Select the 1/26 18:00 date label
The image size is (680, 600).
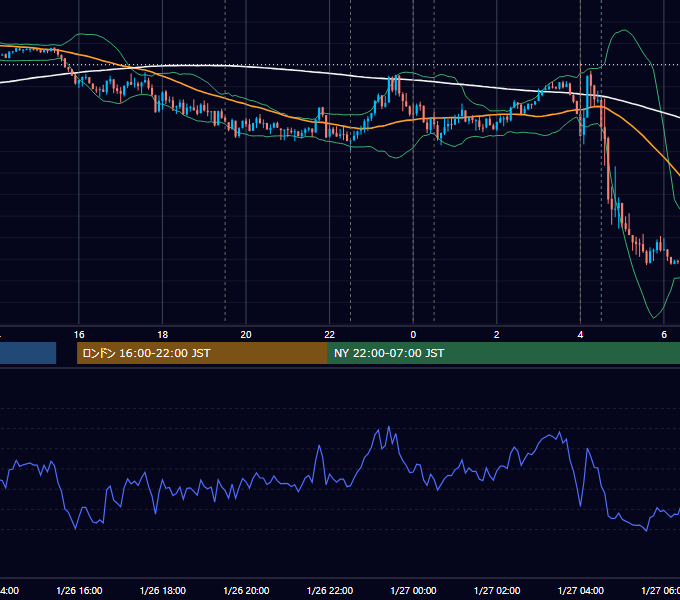click(x=163, y=590)
